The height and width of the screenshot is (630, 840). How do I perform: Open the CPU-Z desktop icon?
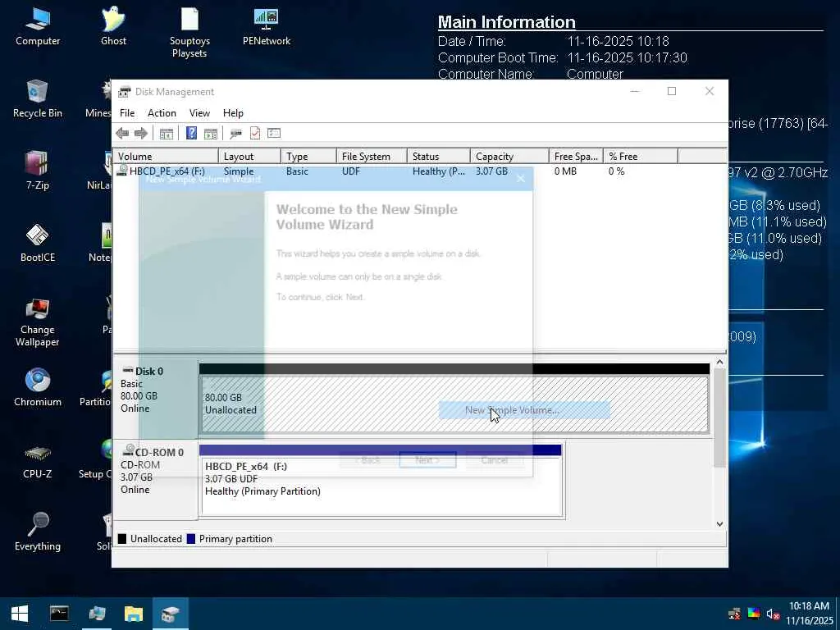(x=38, y=460)
